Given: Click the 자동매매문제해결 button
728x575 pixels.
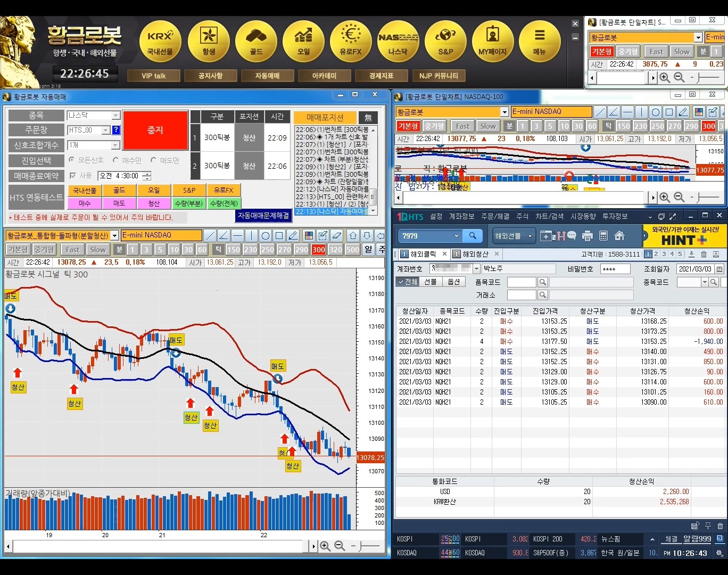Looking at the screenshot, I should point(263,216).
